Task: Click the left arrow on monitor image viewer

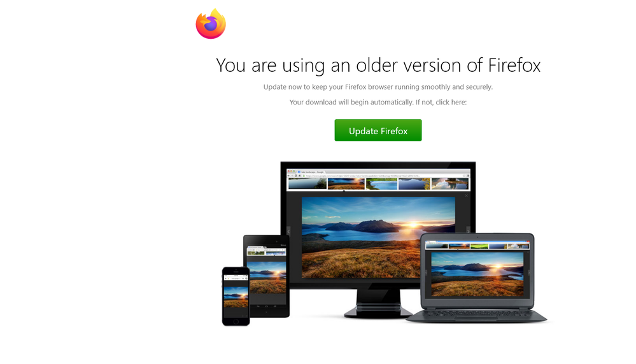Action: click(x=289, y=231)
